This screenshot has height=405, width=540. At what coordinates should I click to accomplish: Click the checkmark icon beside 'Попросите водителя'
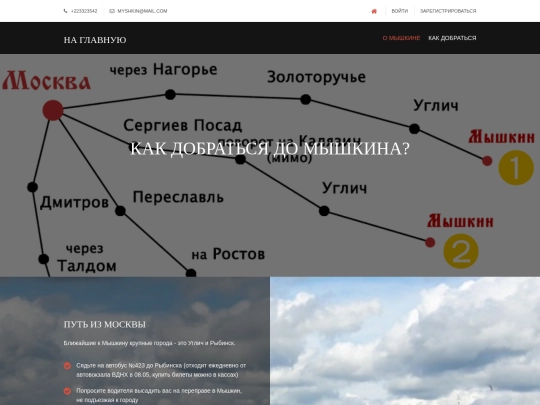(x=68, y=391)
